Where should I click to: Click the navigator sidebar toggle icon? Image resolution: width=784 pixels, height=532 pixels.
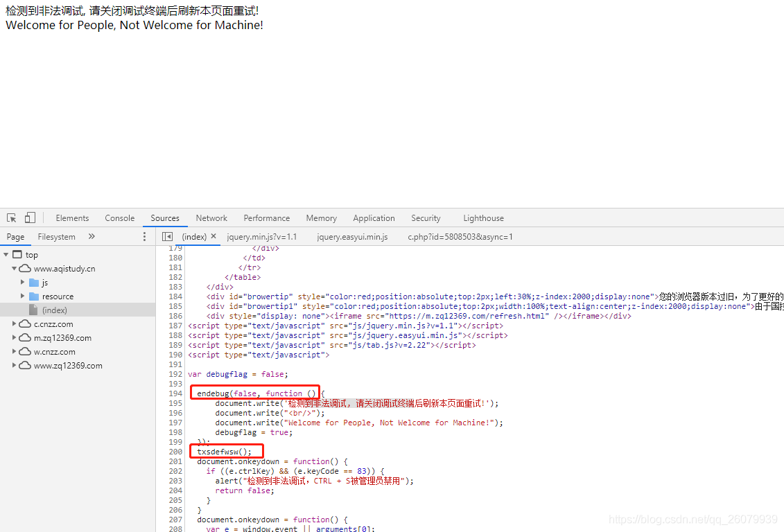(x=168, y=236)
